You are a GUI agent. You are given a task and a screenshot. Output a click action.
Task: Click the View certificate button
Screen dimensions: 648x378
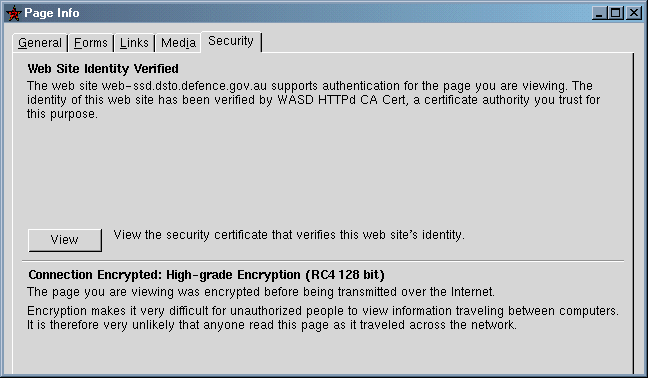pos(65,240)
